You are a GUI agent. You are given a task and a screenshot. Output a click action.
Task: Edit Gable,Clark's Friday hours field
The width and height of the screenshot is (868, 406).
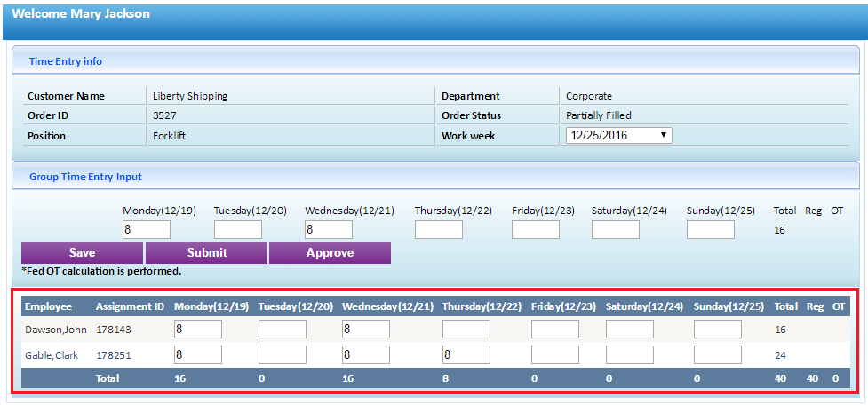click(x=555, y=355)
